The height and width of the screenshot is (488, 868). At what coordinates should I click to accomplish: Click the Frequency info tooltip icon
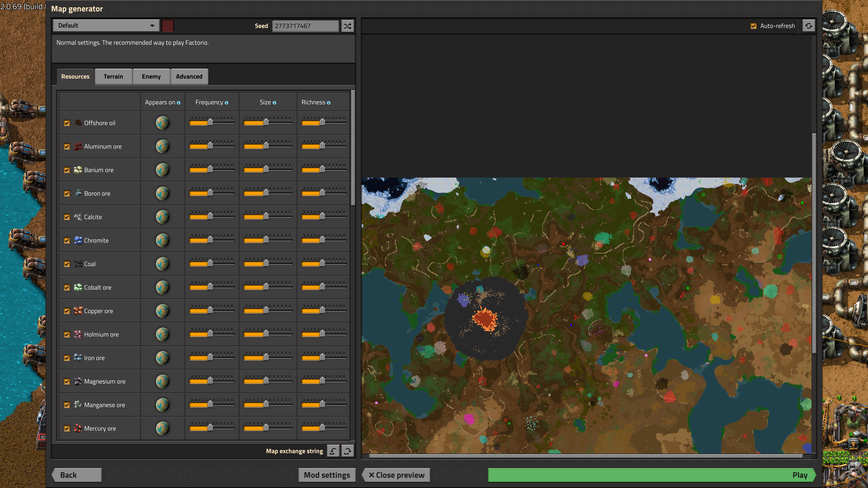point(226,102)
